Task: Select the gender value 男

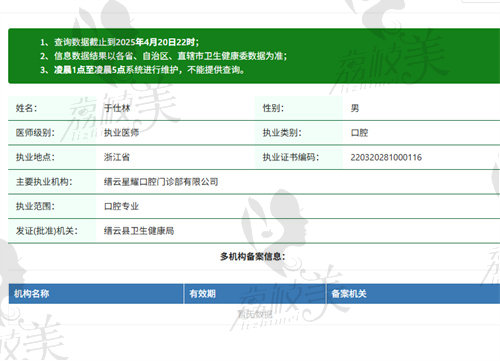Action: 355,108
